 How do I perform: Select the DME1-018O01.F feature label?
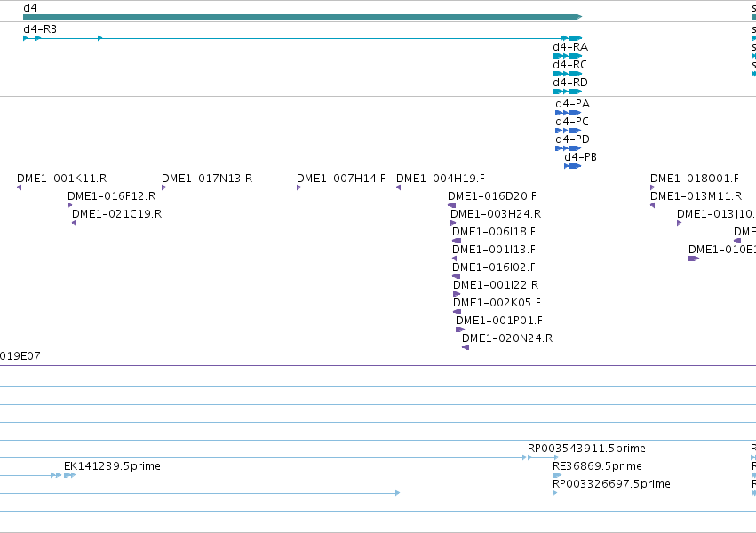(x=695, y=179)
